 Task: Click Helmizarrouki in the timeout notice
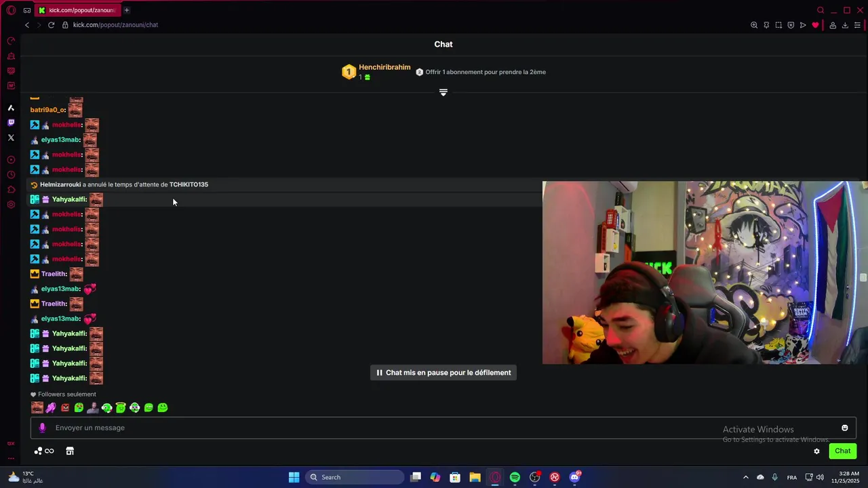tap(60, 184)
